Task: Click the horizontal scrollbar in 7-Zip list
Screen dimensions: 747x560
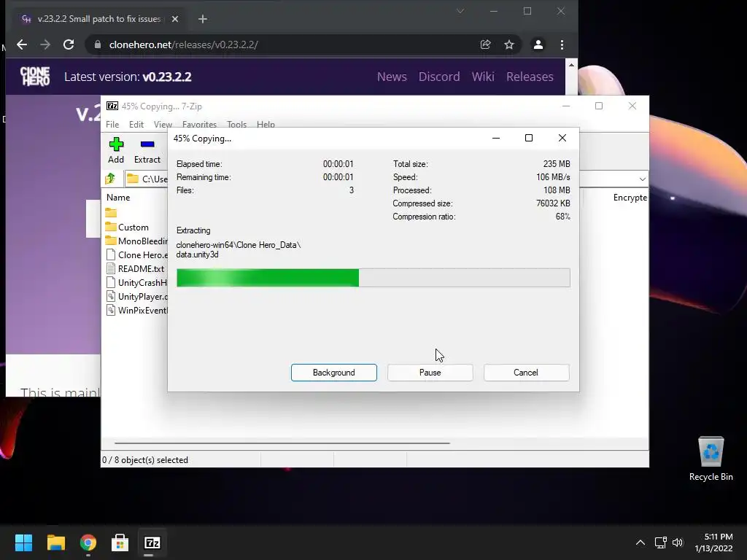Action: [282, 443]
